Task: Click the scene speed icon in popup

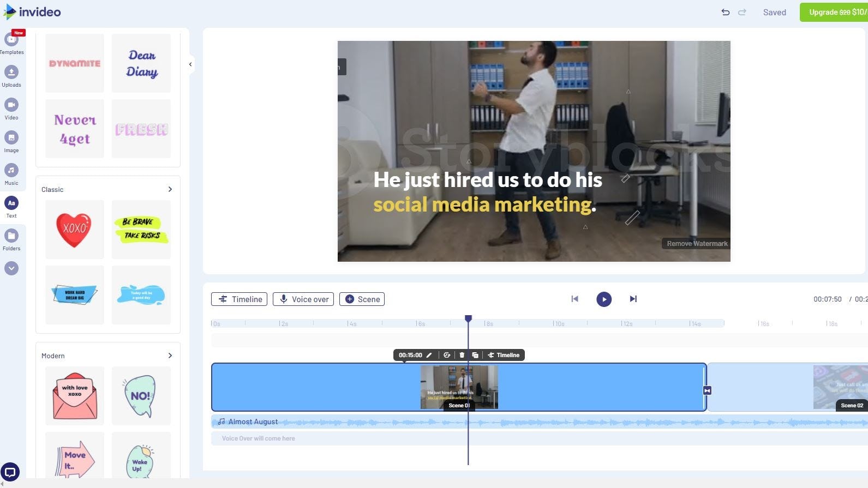Action: (447, 355)
